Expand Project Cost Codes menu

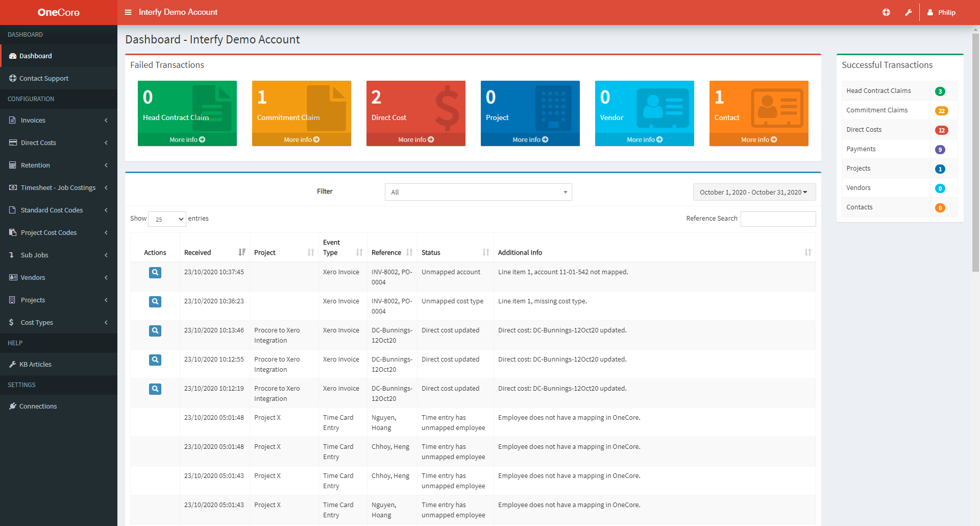pyautogui.click(x=59, y=232)
